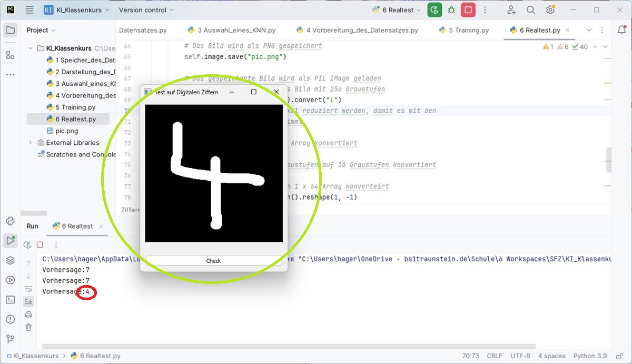Expand External Libraries in the project tree
The width and height of the screenshot is (632, 364).
pos(31,143)
